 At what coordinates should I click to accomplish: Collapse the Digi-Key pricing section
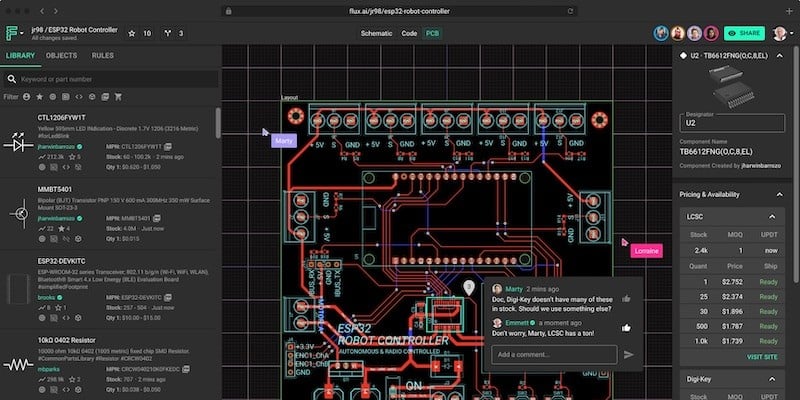772,379
